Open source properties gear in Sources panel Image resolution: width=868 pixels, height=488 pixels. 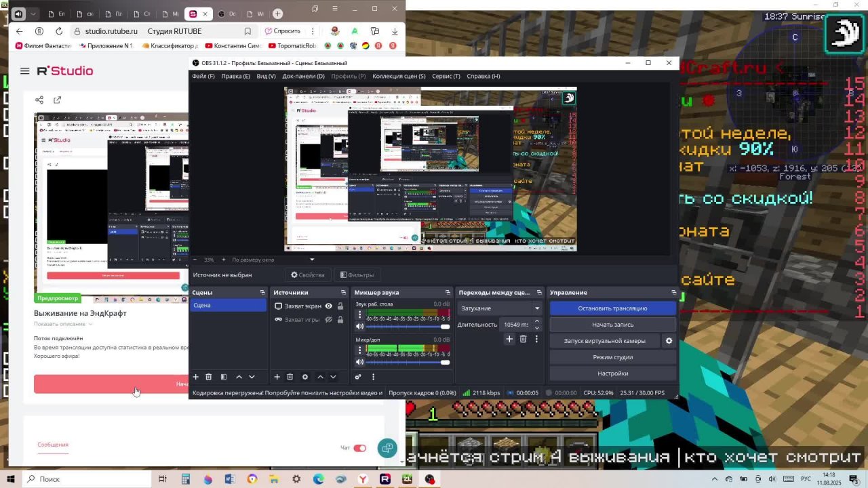[305, 377]
